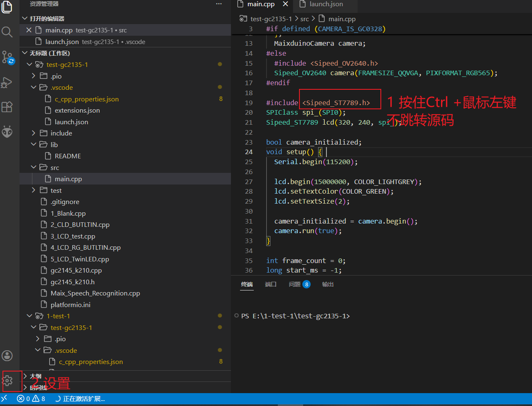Viewport: 532px width, 406px height.
Task: Click test-gc2135-1 in the breadcrumb
Action: point(271,19)
